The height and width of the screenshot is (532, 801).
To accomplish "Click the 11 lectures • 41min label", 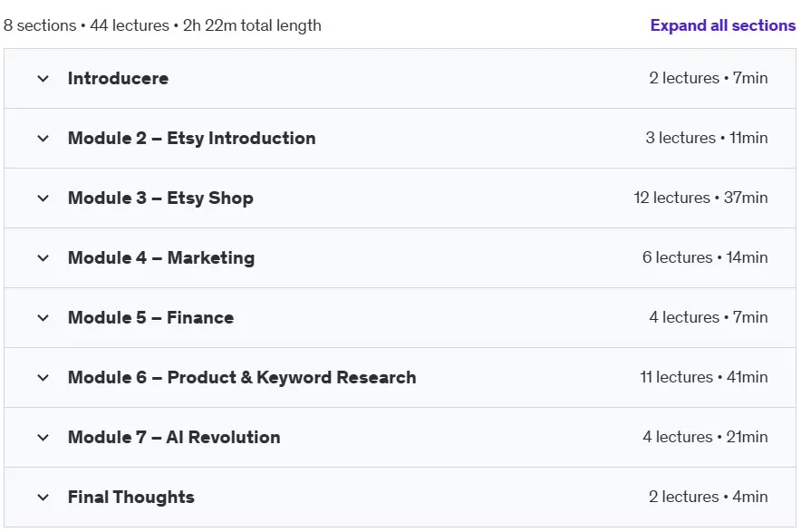I will (x=704, y=377).
